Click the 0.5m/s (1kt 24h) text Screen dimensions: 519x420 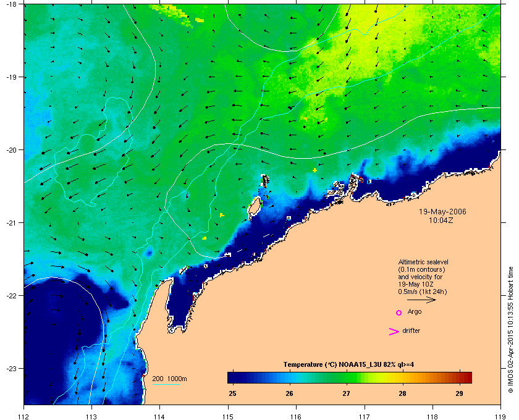coord(423,292)
